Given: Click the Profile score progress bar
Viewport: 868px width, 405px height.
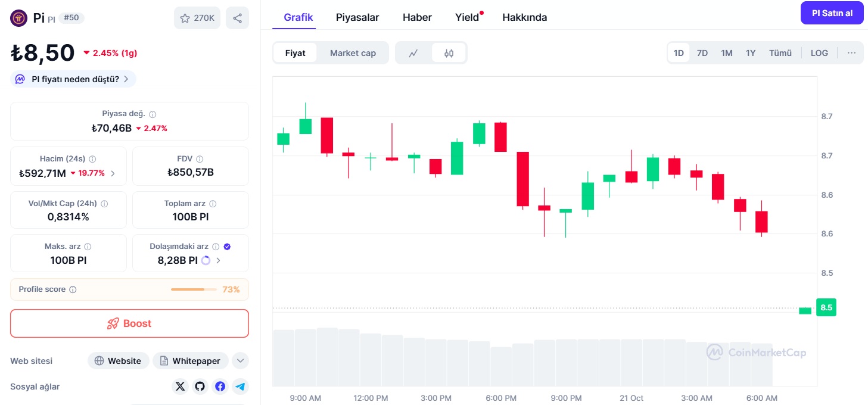Looking at the screenshot, I should point(194,289).
